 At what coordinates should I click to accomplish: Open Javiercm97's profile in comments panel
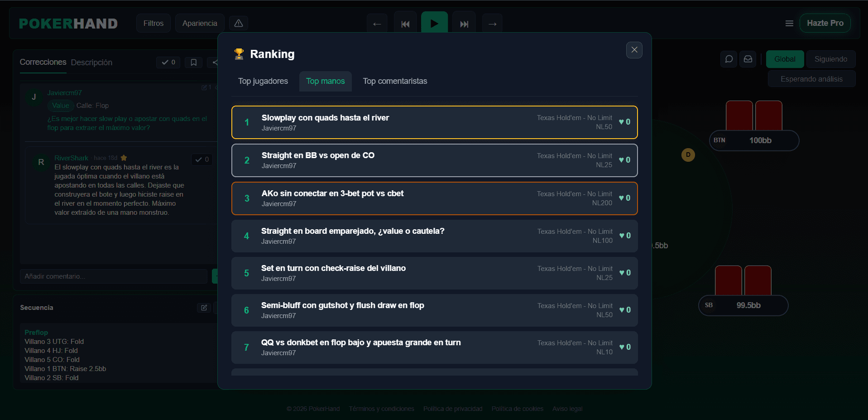65,93
